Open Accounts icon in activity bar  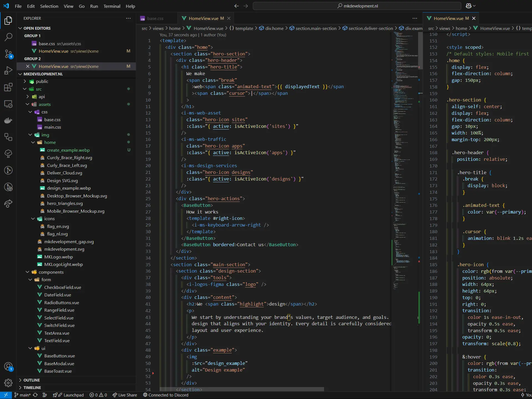pyautogui.click(x=8, y=367)
